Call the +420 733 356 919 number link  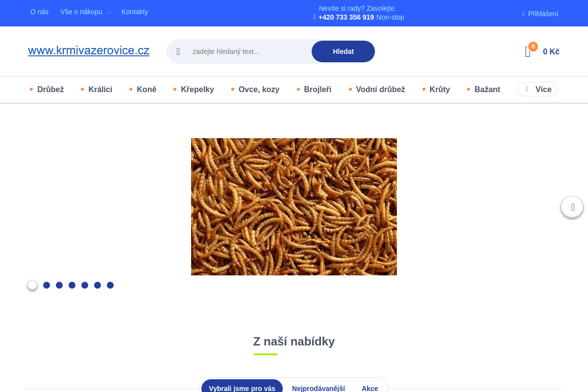click(346, 17)
